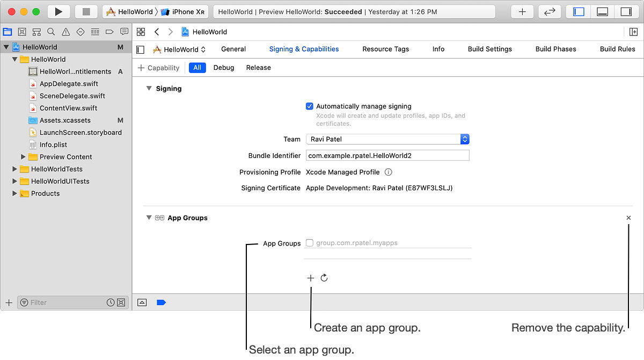Open the HelloWorld target popup
644x360 pixels.
[179, 49]
